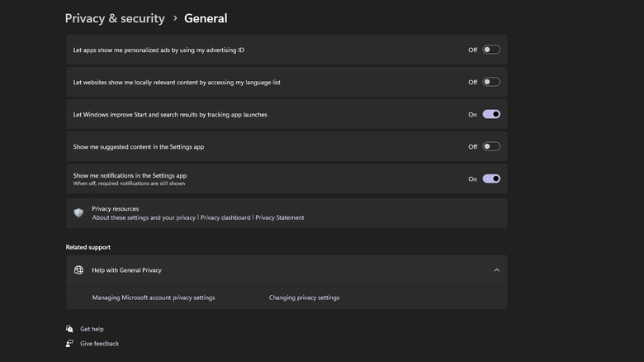
Task: Disable tracking app launches toggle
Action: pyautogui.click(x=491, y=114)
